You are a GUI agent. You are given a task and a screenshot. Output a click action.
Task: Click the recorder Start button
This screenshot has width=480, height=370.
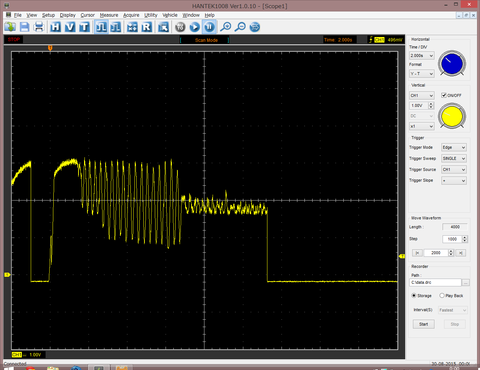click(x=423, y=324)
